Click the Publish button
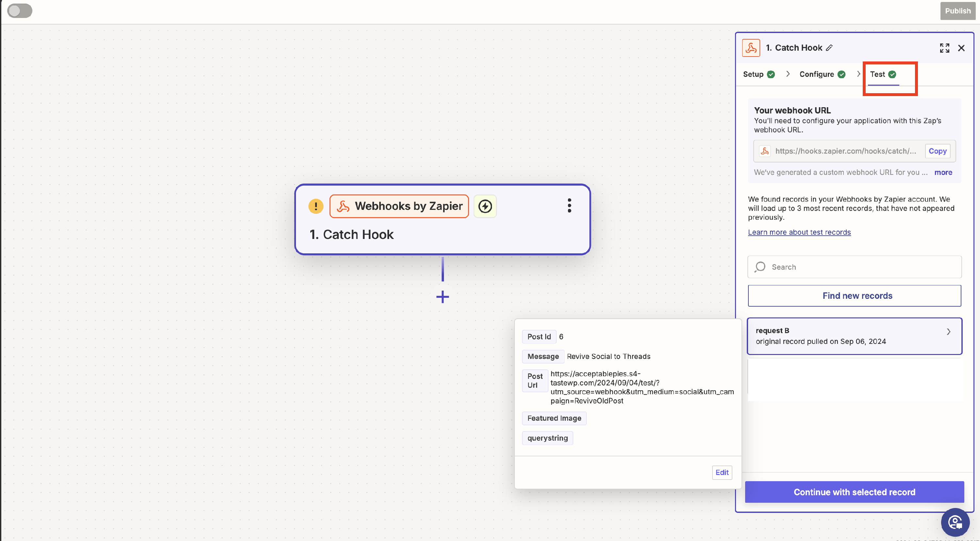980x541 pixels. 957,11
